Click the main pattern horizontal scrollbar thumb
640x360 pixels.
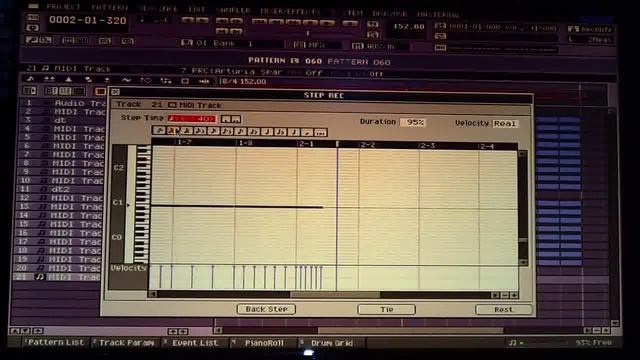tap(410, 330)
